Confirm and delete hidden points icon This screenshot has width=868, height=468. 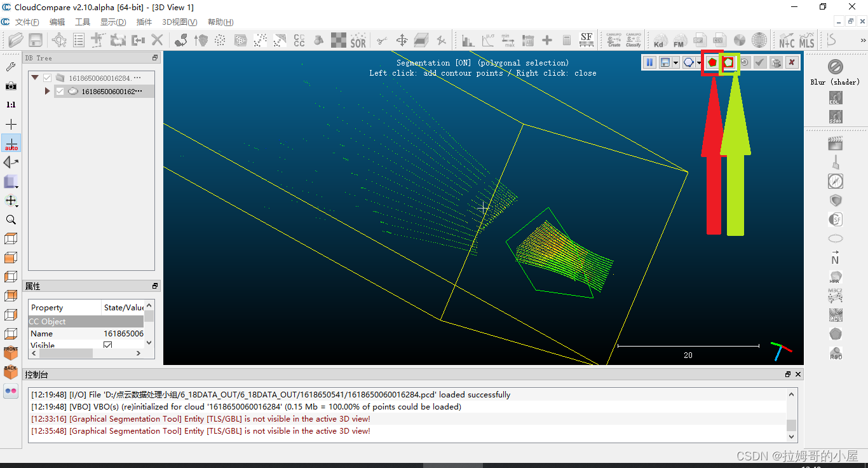[776, 62]
